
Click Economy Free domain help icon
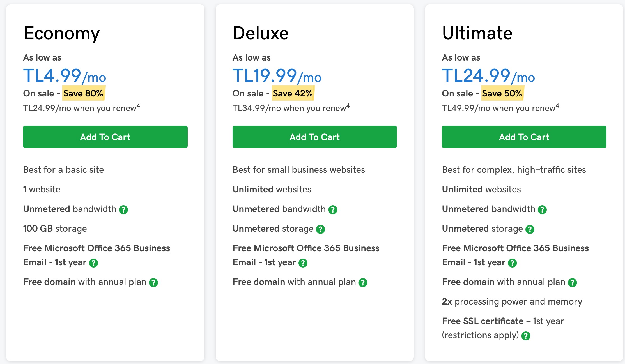pos(153,282)
